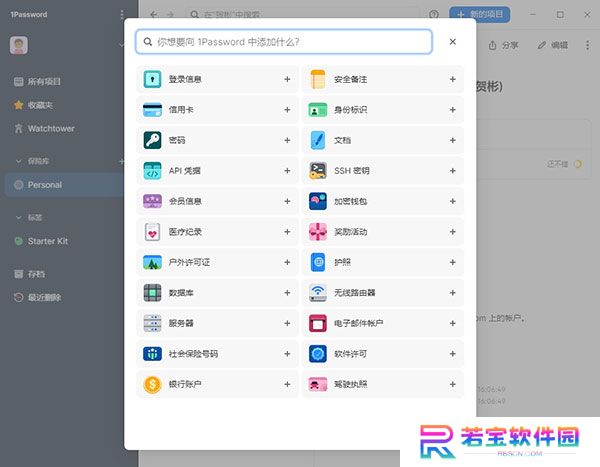Pick the 银行账户 bank account coin icon
600x467 pixels.
click(x=152, y=384)
